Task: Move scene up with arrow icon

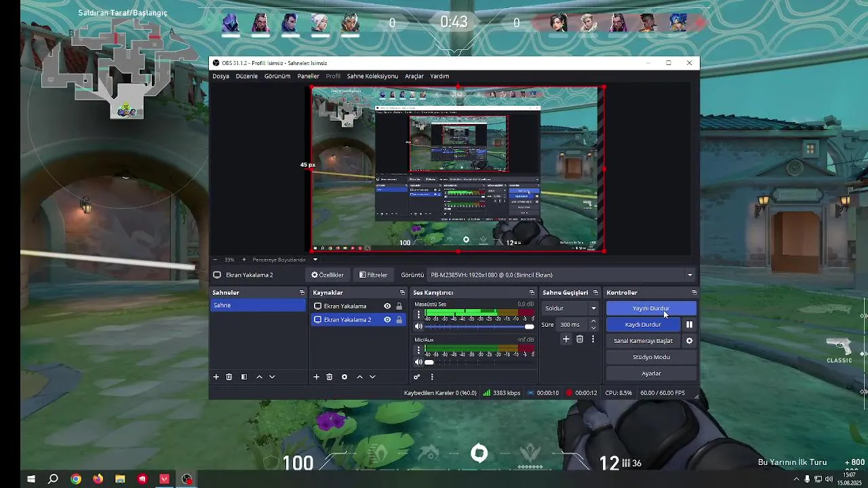Action: 259,377
